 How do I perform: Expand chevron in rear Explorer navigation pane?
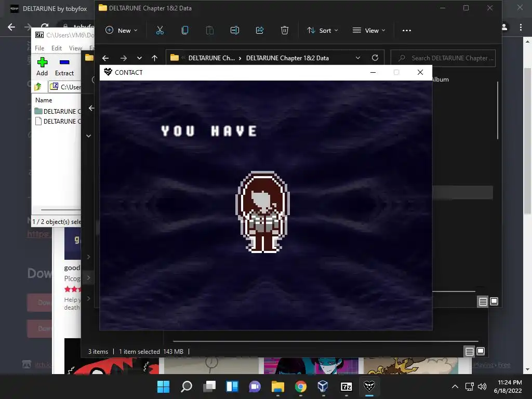click(x=88, y=136)
